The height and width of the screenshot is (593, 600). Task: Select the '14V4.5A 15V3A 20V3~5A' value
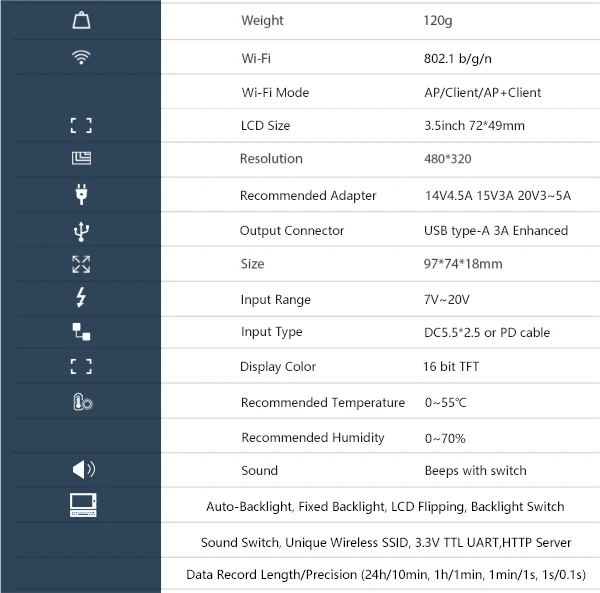tap(498, 195)
